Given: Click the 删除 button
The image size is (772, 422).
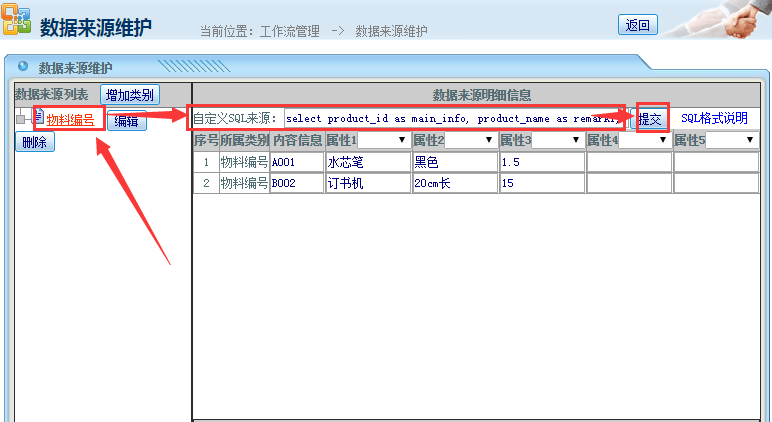Looking at the screenshot, I should click(x=35, y=142).
